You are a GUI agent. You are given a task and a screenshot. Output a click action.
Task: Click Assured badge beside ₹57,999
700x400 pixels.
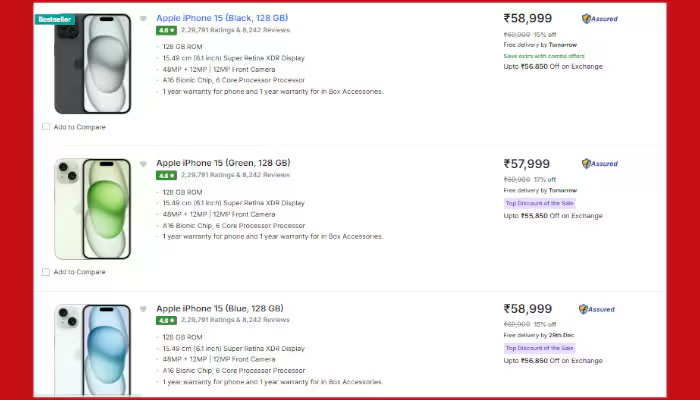(x=600, y=163)
